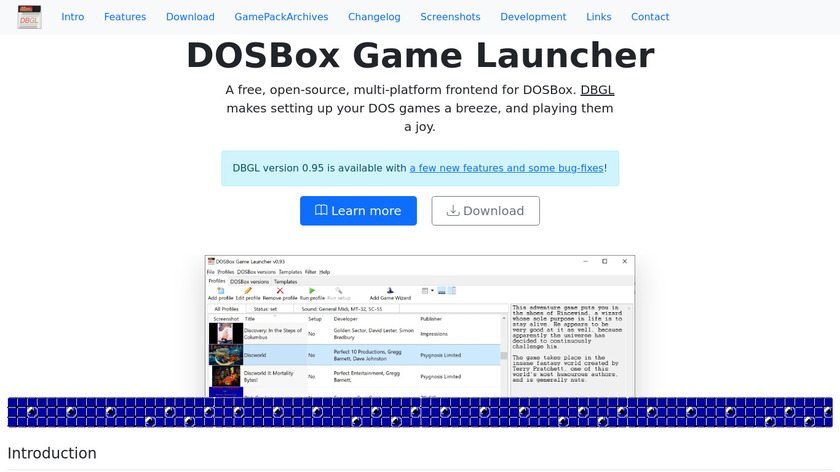
Task: Click the Developer column header in the screenshot
Action: [346, 319]
